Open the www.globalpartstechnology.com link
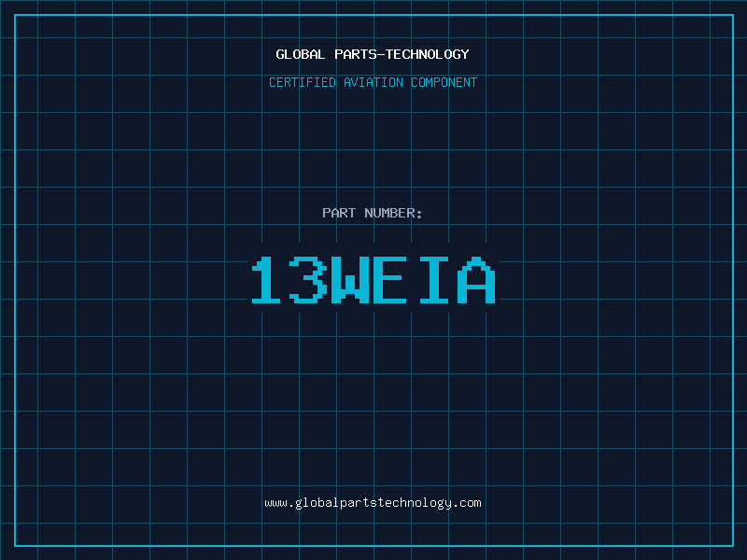The width and height of the screenshot is (747, 560). tap(373, 503)
